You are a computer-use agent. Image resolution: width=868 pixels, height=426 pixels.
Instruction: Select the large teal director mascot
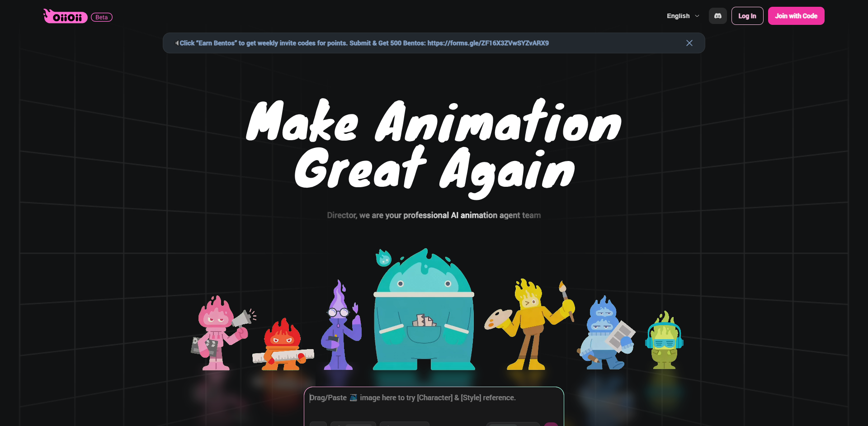pyautogui.click(x=423, y=312)
